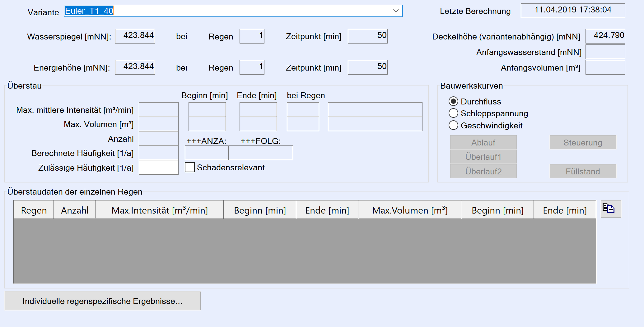Click the Deckelhöhe value field
This screenshot has height=327, width=644.
point(605,36)
